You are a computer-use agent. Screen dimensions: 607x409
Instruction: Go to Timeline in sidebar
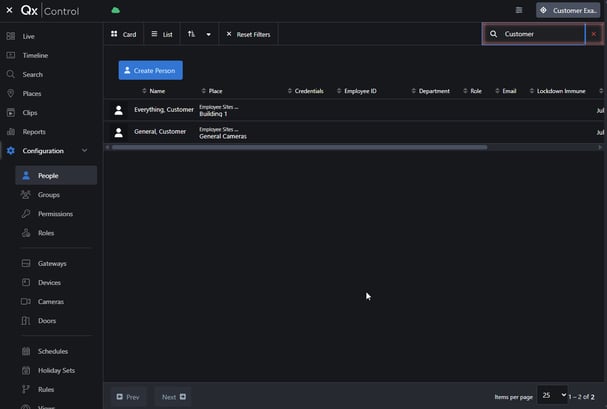click(x=35, y=55)
